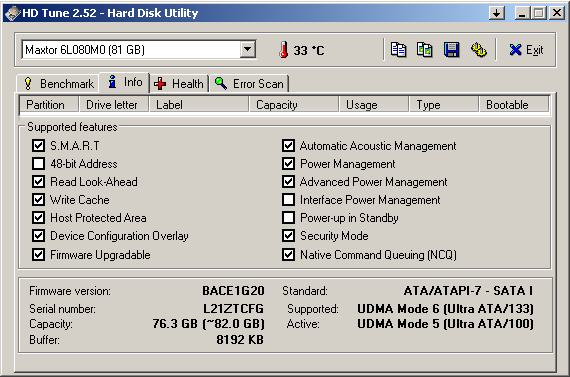Click the Type column header
The image size is (570, 377).
click(444, 105)
